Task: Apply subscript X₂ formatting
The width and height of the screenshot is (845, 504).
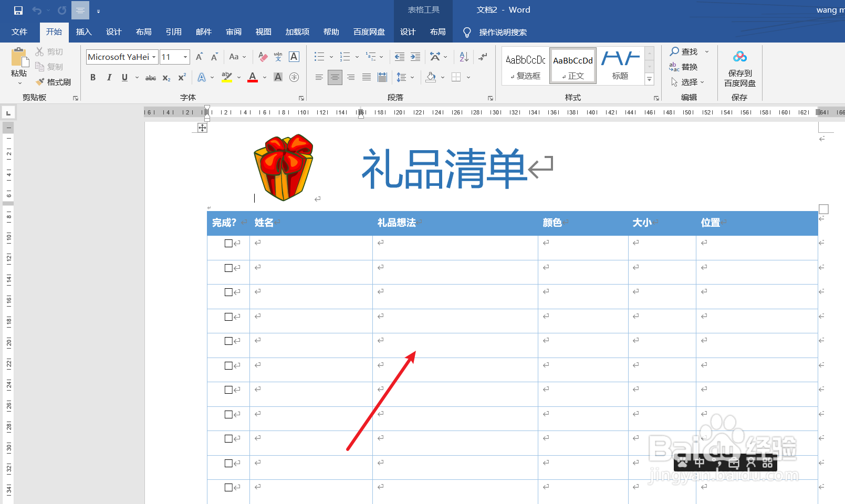Action: (x=166, y=78)
